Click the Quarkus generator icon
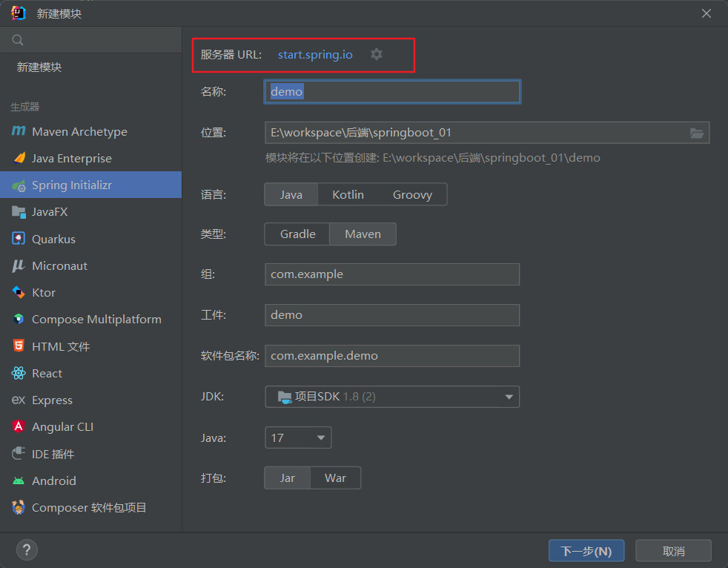The width and height of the screenshot is (728, 568). pyautogui.click(x=19, y=239)
